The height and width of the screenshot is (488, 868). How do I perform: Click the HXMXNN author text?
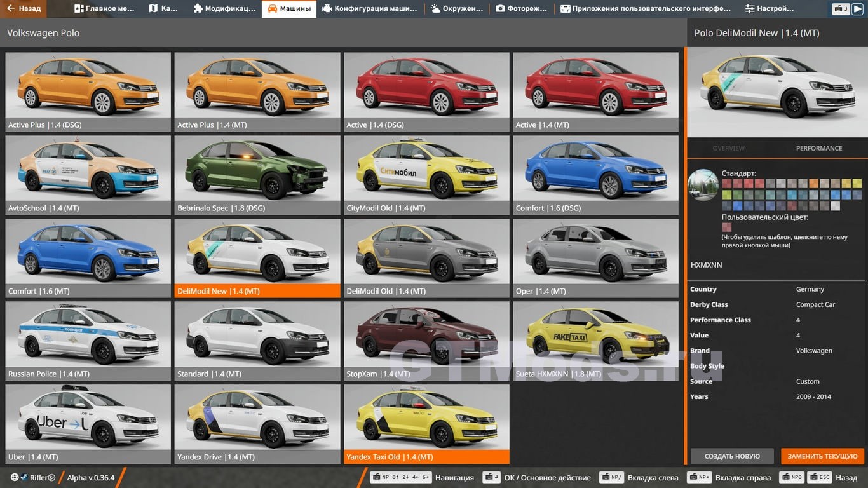pyautogui.click(x=706, y=265)
